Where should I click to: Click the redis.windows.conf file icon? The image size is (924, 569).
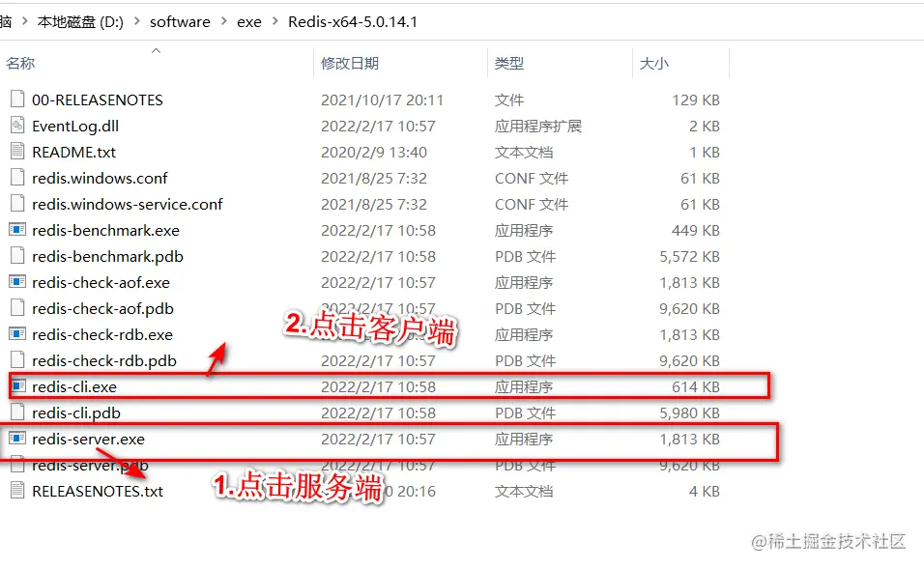tap(17, 178)
